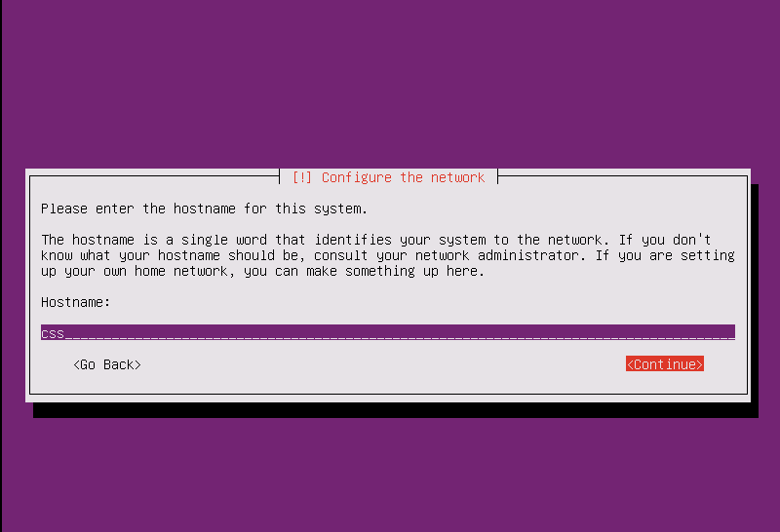780x532 pixels.
Task: Click the Configure the network title
Action: [x=403, y=177]
